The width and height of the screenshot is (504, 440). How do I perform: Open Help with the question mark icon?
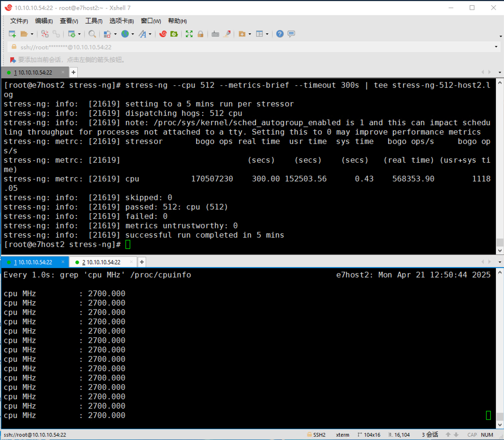(280, 34)
